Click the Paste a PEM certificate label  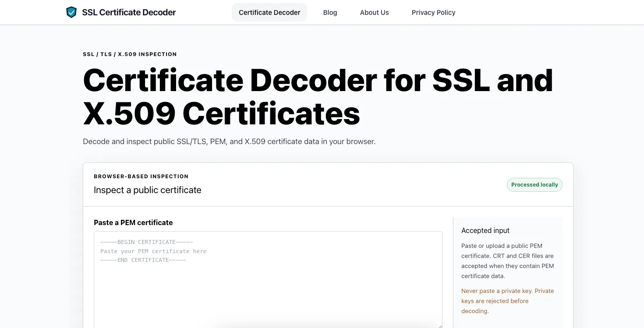pyautogui.click(x=133, y=222)
